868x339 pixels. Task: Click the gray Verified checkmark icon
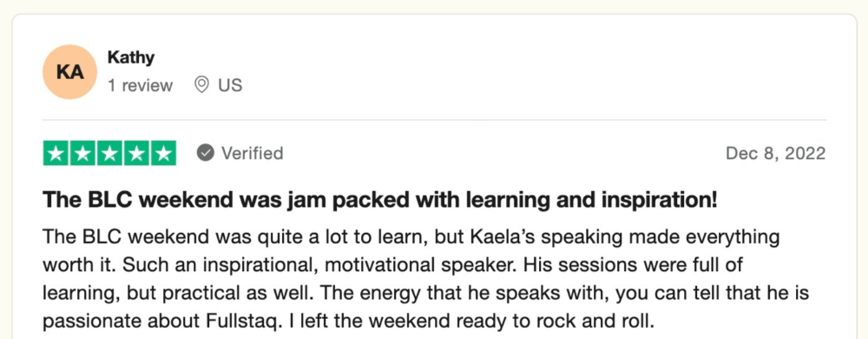coord(206,153)
